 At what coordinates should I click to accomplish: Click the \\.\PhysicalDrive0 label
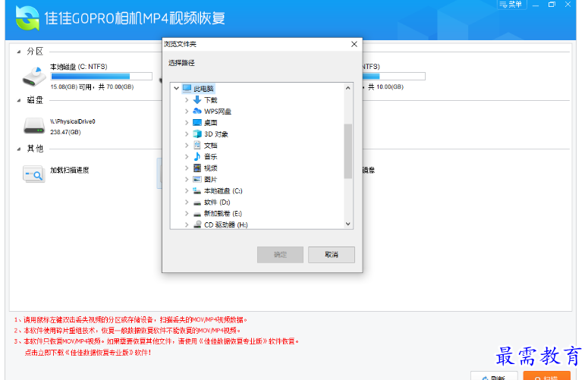click(x=72, y=121)
